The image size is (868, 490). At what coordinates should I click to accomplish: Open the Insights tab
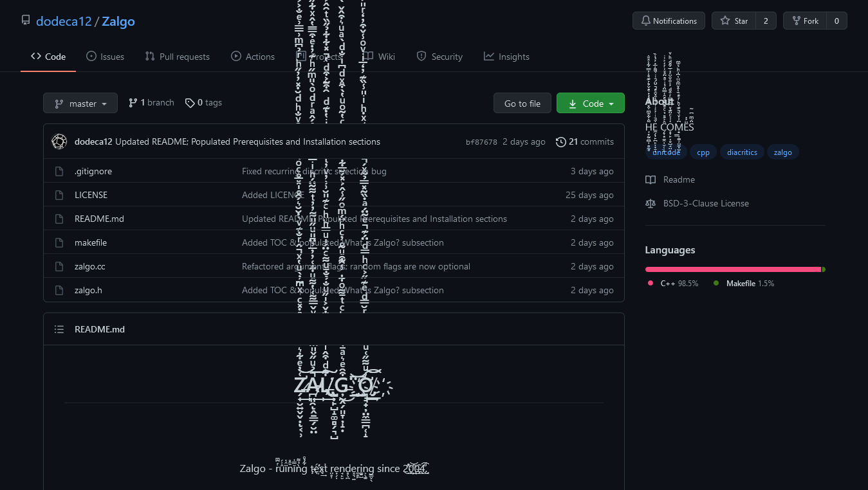click(506, 57)
